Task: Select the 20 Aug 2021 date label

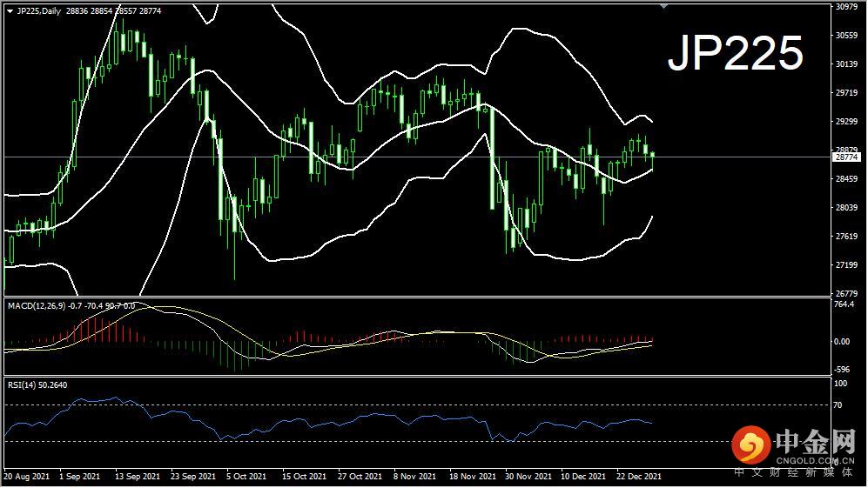Action: pos(27,477)
